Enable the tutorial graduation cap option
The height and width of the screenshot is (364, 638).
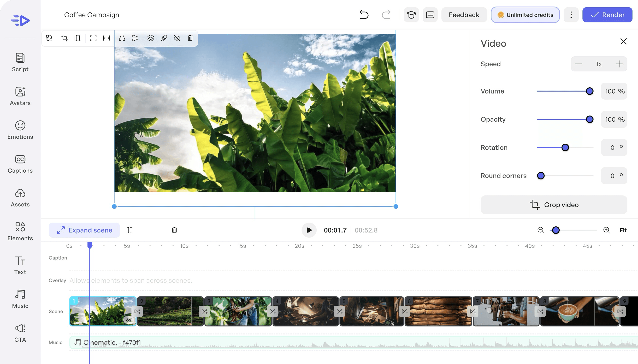411,15
